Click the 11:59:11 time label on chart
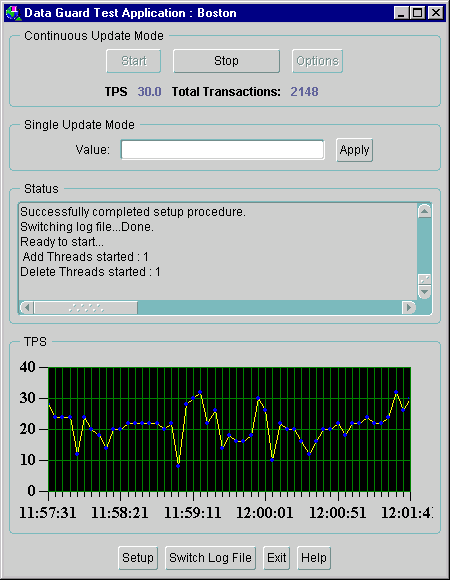The height and width of the screenshot is (580, 450). click(x=192, y=513)
